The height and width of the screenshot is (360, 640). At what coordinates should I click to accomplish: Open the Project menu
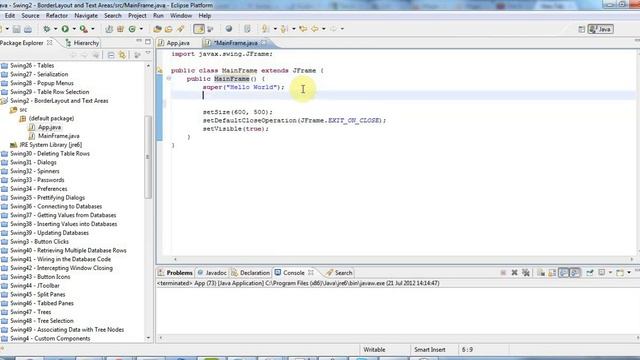pyautogui.click(x=137, y=16)
